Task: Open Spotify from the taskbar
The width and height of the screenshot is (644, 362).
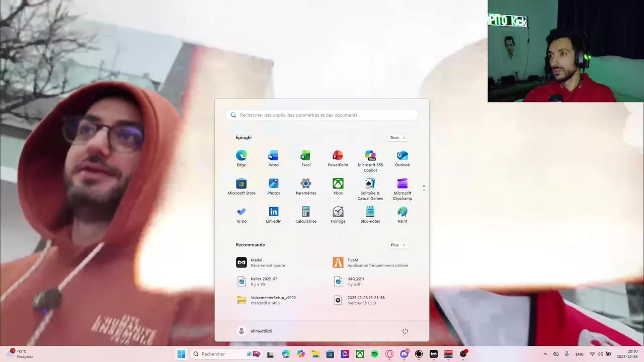Action: pyautogui.click(x=375, y=354)
